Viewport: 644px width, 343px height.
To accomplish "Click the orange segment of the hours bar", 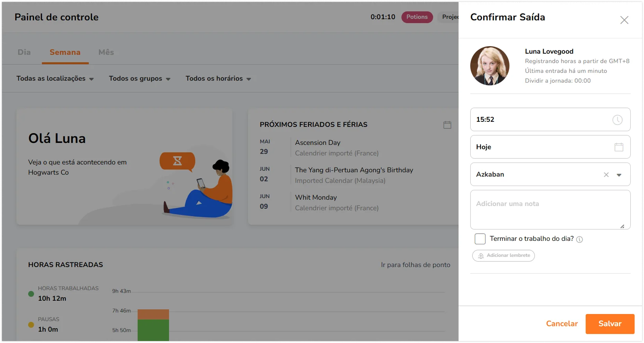I will click(153, 314).
